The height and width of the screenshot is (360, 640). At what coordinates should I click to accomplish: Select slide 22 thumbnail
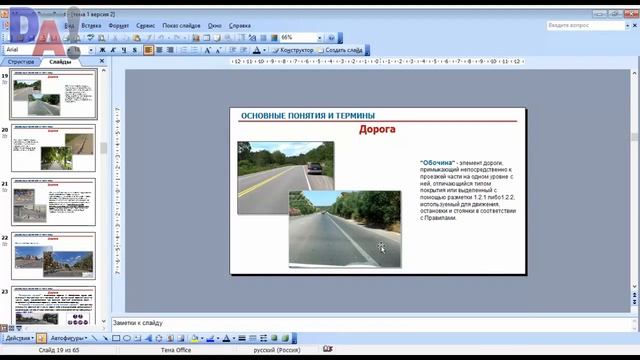(53, 256)
